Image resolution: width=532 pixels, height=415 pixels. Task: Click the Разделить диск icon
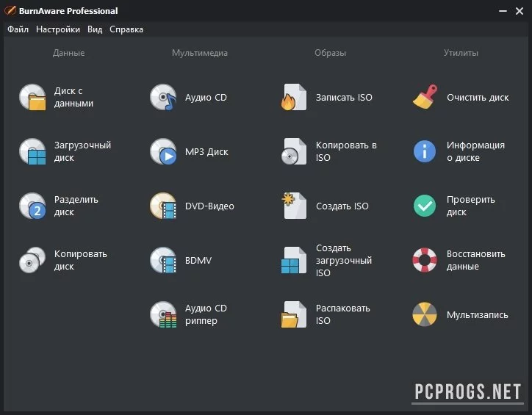[32, 206]
